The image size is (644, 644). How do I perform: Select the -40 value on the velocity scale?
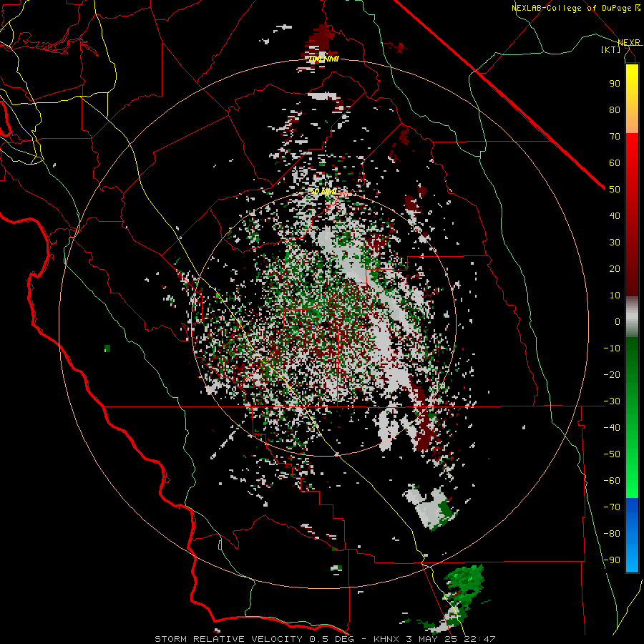[x=612, y=428]
